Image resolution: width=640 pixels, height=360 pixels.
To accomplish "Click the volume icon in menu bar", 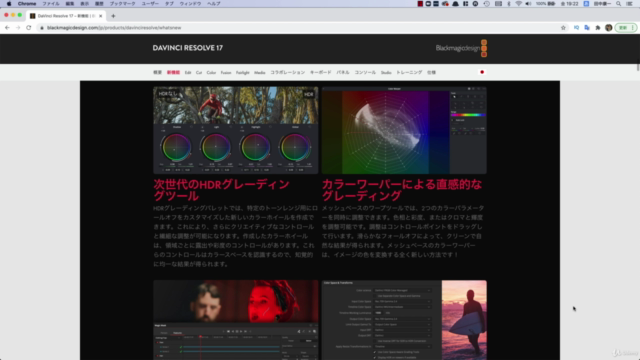I will click(528, 4).
